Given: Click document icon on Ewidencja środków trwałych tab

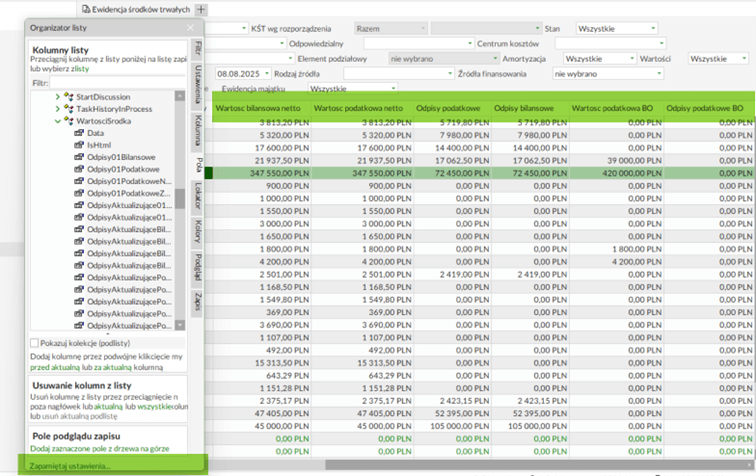Looking at the screenshot, I should [x=86, y=8].
